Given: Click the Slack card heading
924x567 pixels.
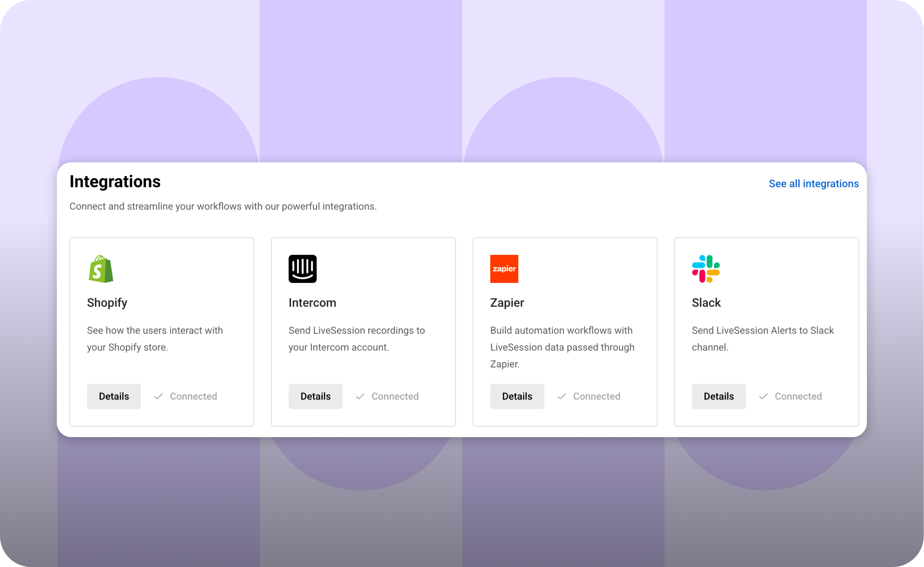Looking at the screenshot, I should click(x=706, y=303).
